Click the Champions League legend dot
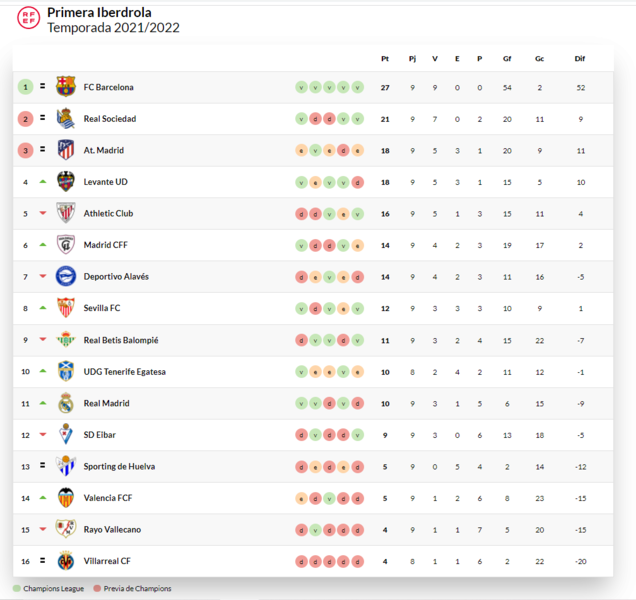Image resolution: width=636 pixels, height=600 pixels. [x=17, y=588]
